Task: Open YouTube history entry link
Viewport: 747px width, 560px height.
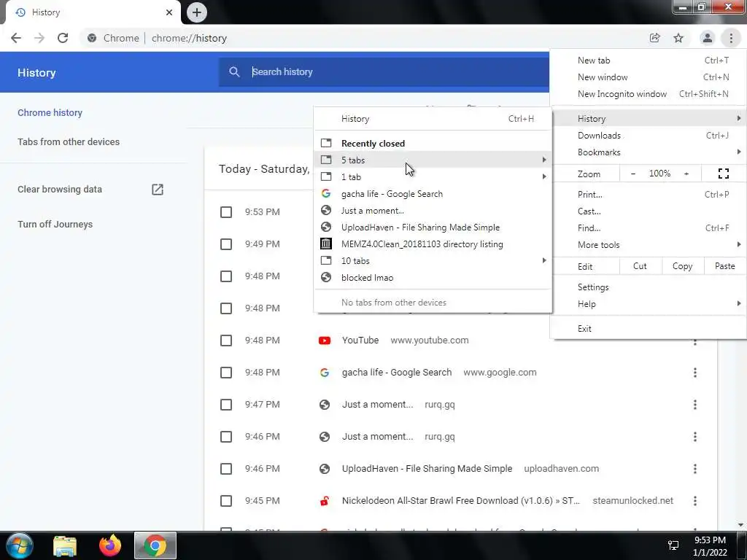Action: [360, 341]
